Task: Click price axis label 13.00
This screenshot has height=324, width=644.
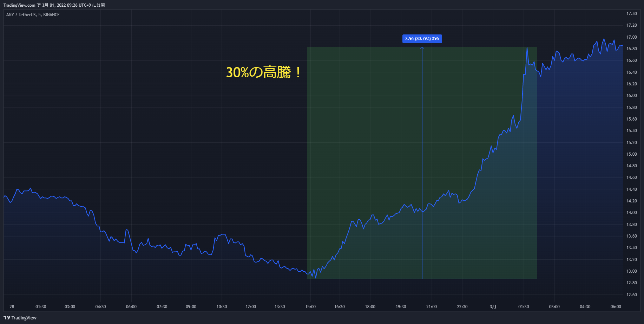Action: (x=631, y=271)
